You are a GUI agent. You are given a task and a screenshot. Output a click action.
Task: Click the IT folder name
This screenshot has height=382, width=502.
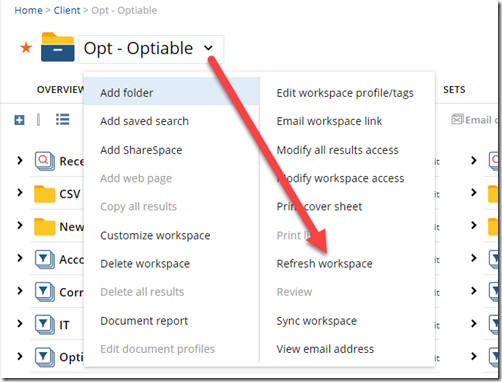pos(64,325)
